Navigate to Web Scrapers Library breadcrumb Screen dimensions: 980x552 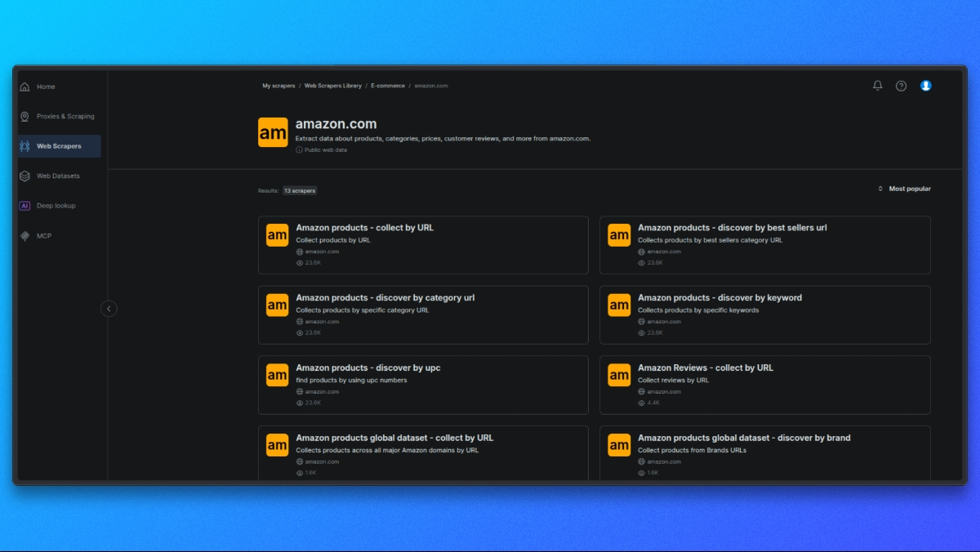tap(332, 86)
